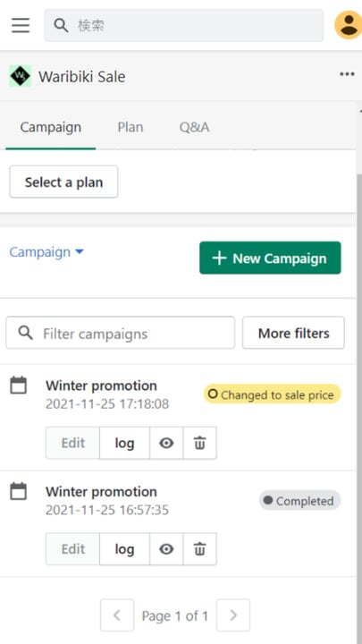Click the Select a plan button
362x644 pixels.
[x=63, y=182]
